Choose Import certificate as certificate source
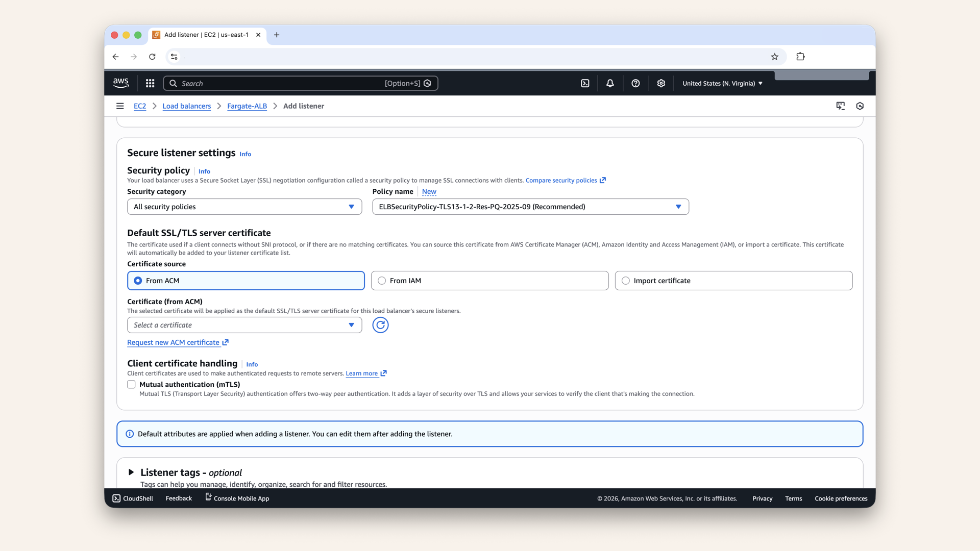This screenshot has width=980, height=551. [x=625, y=281]
